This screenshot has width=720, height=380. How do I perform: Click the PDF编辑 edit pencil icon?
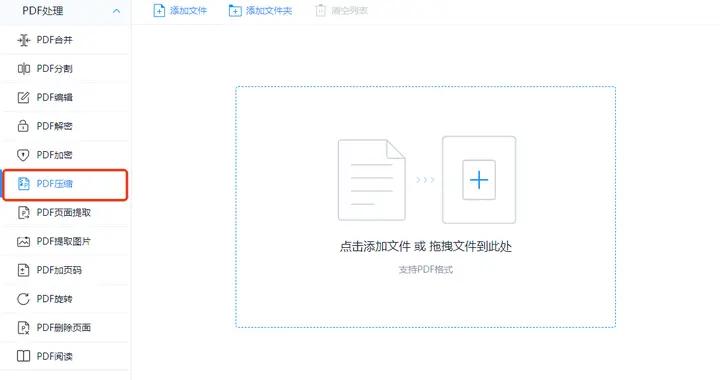[23, 97]
